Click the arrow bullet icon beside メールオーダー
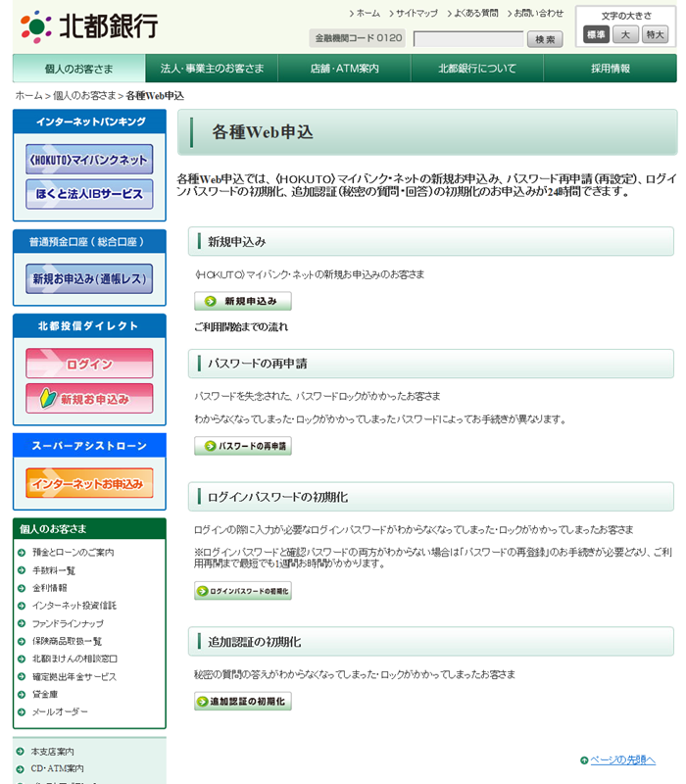The height and width of the screenshot is (784, 686). click(x=22, y=712)
